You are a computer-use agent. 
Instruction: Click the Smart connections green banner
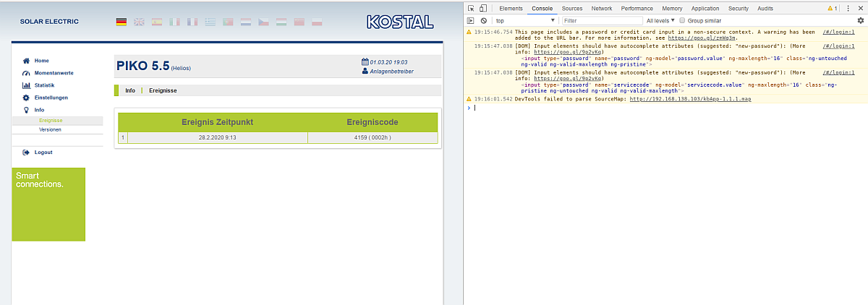tap(48, 205)
